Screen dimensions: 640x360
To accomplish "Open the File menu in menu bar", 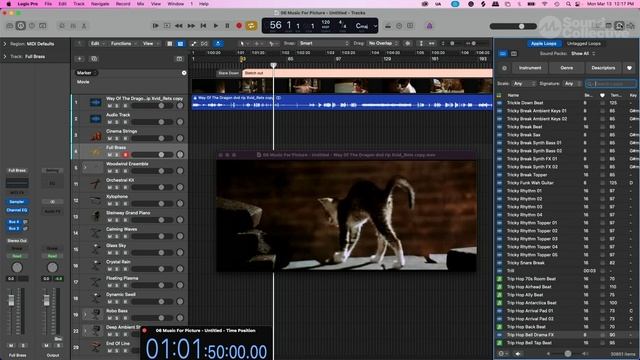I will (48, 4).
